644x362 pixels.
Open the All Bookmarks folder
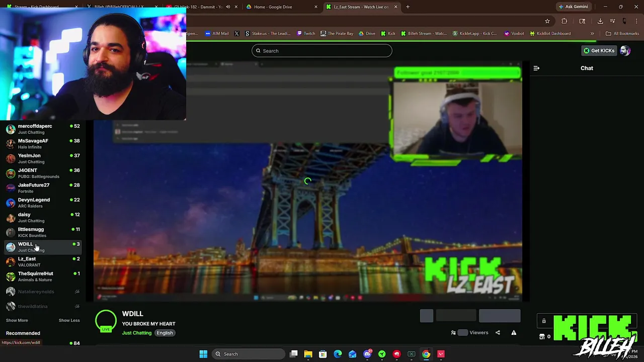pos(622,34)
